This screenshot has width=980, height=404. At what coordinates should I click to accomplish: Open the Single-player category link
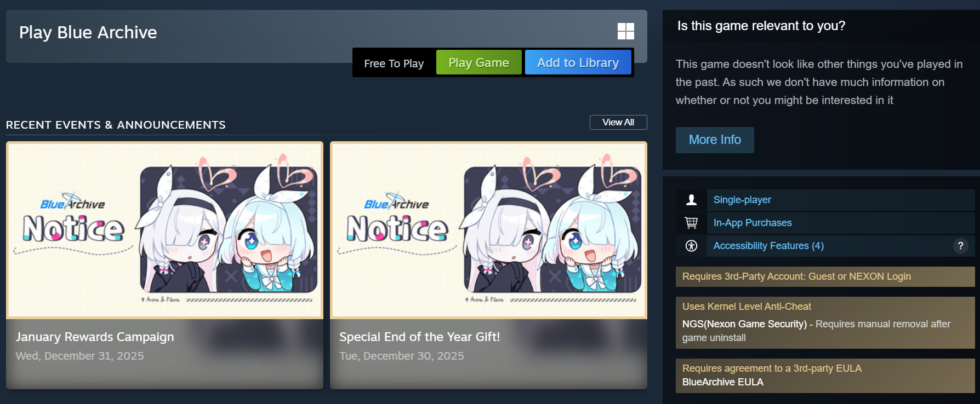click(x=742, y=200)
